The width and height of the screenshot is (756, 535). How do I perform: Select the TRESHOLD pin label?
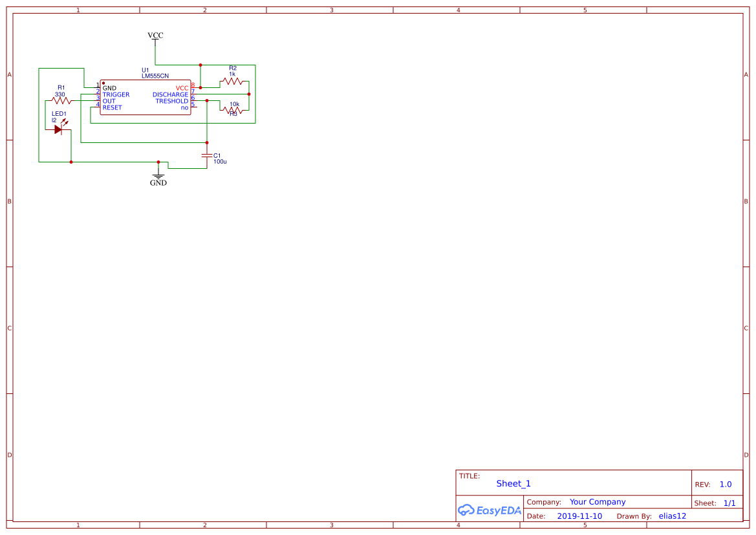tap(171, 102)
